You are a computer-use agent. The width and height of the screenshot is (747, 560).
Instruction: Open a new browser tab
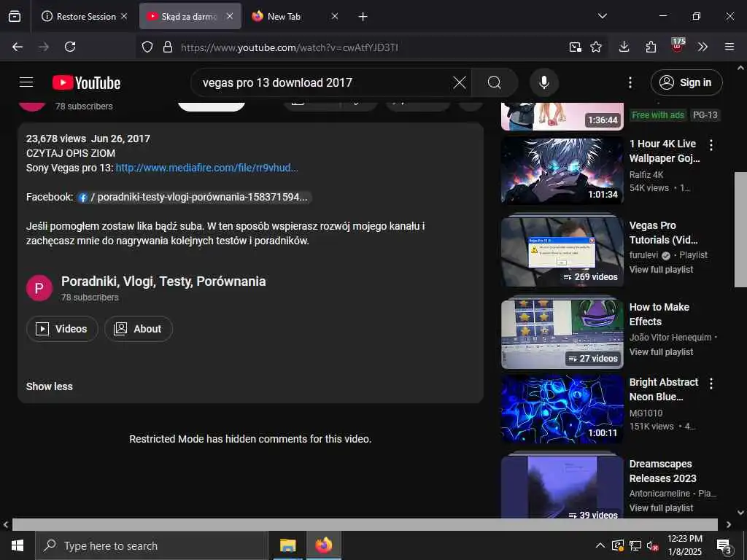[x=363, y=17]
